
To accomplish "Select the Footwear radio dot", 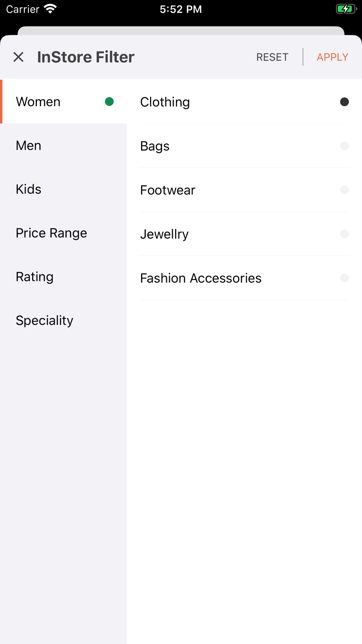I will click(x=344, y=190).
